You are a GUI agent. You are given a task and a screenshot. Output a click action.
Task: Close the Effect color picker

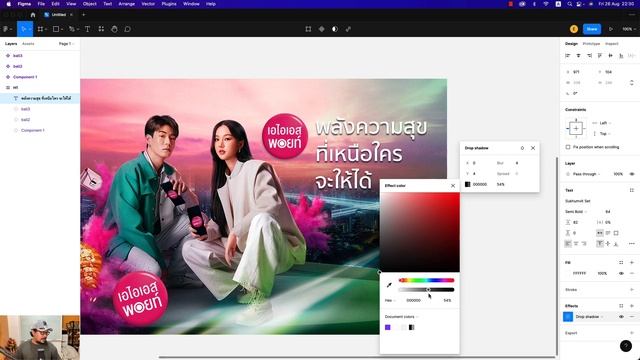pos(453,186)
